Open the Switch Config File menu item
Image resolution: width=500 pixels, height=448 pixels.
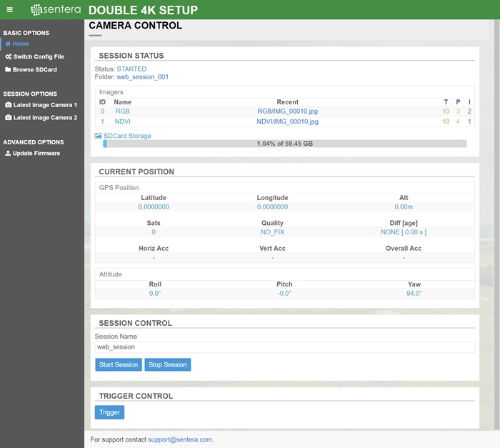38,57
